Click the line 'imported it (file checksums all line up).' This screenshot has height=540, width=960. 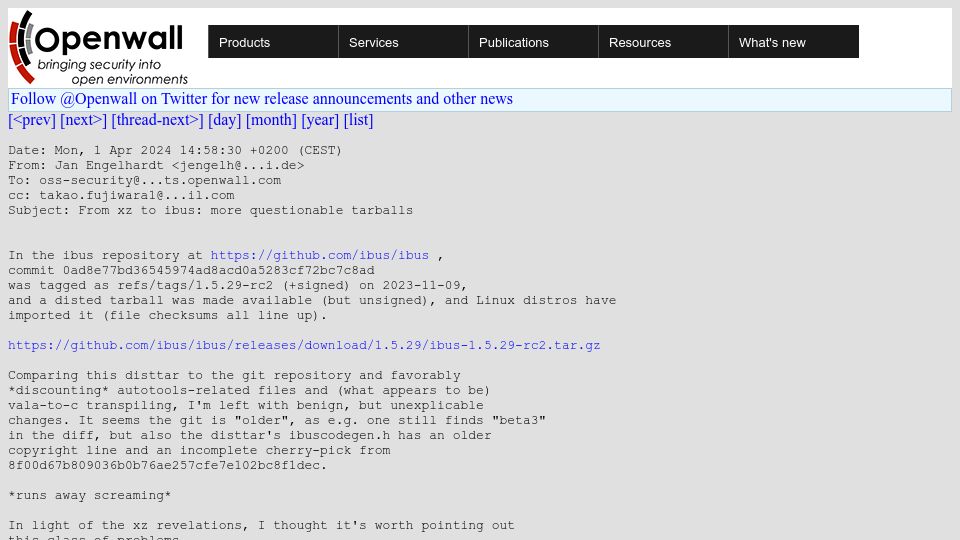click(x=168, y=315)
